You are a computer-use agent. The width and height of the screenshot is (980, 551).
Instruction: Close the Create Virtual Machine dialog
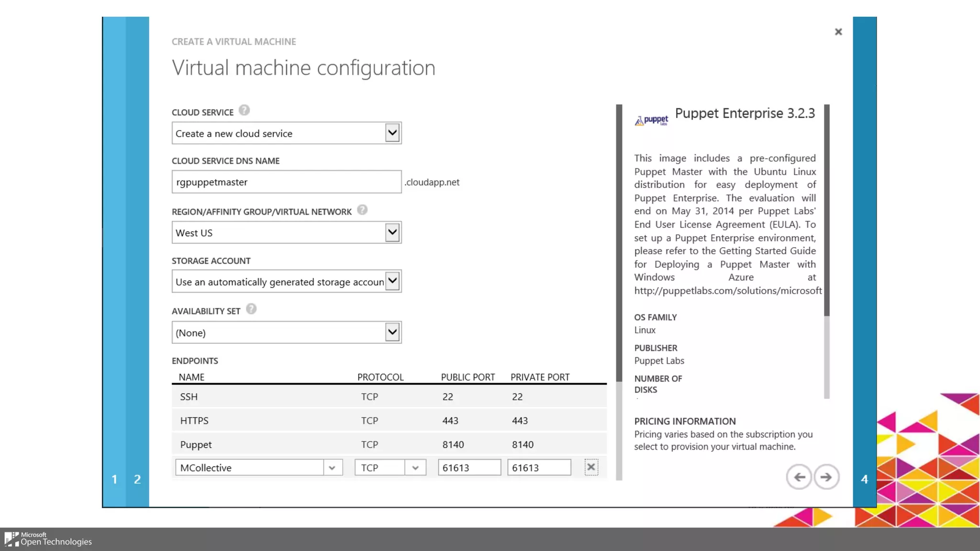point(838,32)
